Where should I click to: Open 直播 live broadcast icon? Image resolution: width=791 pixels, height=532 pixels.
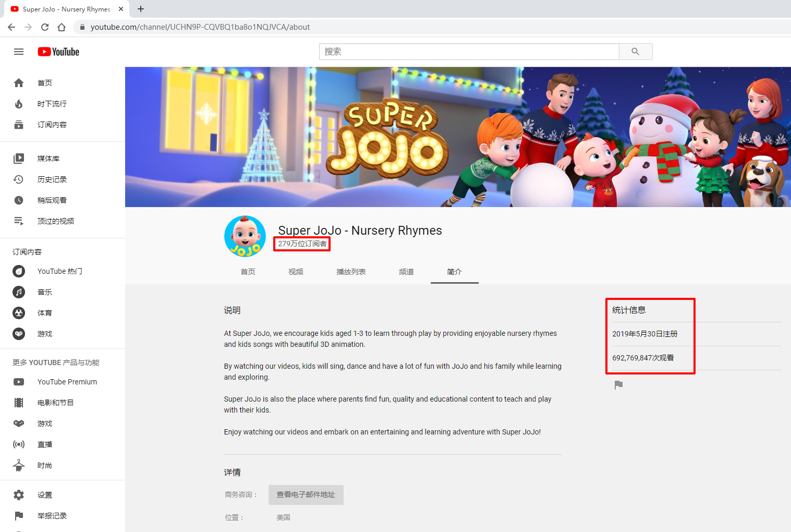(19, 444)
